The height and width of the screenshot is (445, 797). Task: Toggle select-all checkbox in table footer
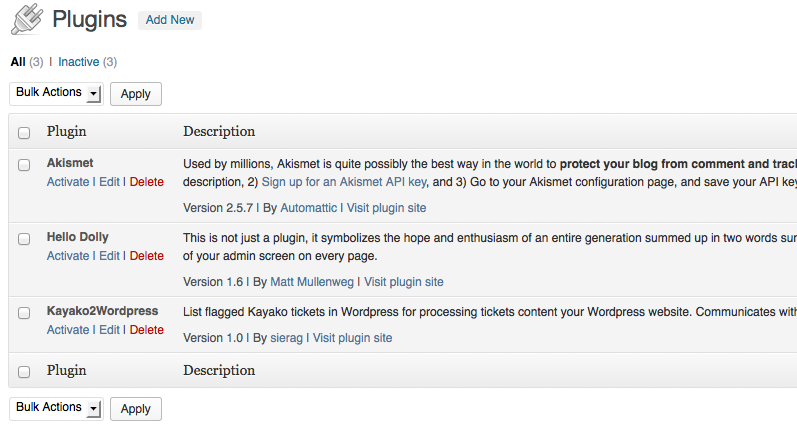tap(24, 372)
